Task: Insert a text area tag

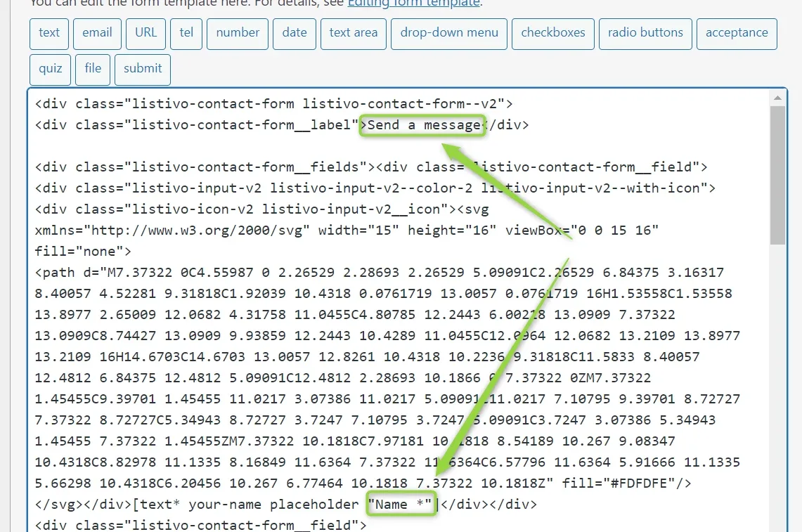Action: click(x=354, y=34)
